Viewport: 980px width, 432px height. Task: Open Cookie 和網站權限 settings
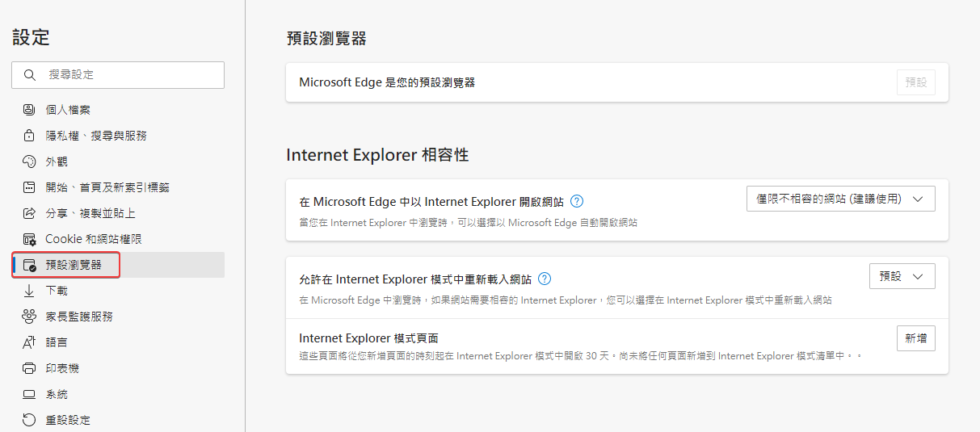click(x=118, y=239)
